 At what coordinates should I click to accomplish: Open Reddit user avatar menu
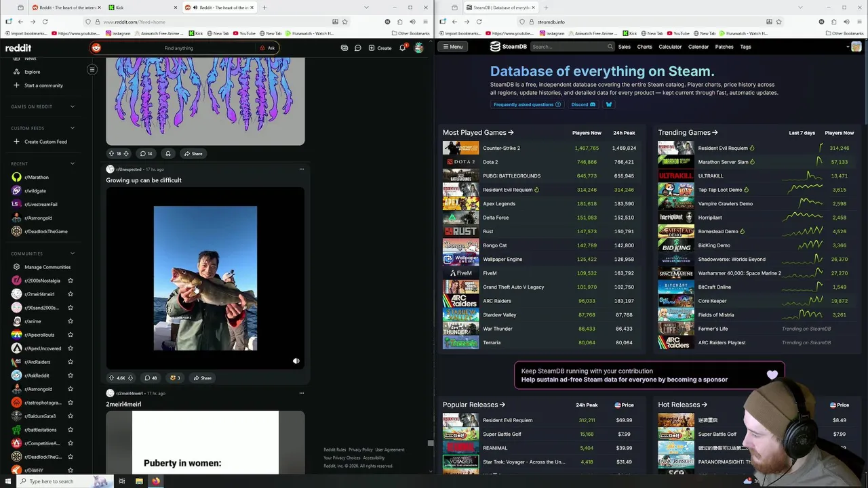click(419, 48)
